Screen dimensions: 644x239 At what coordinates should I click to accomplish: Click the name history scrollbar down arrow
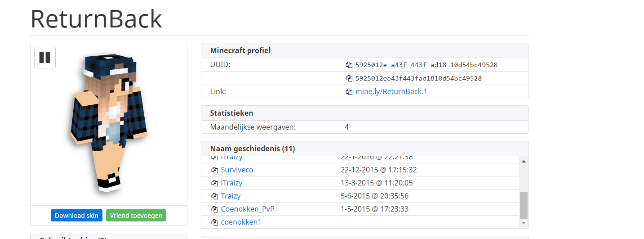click(524, 223)
